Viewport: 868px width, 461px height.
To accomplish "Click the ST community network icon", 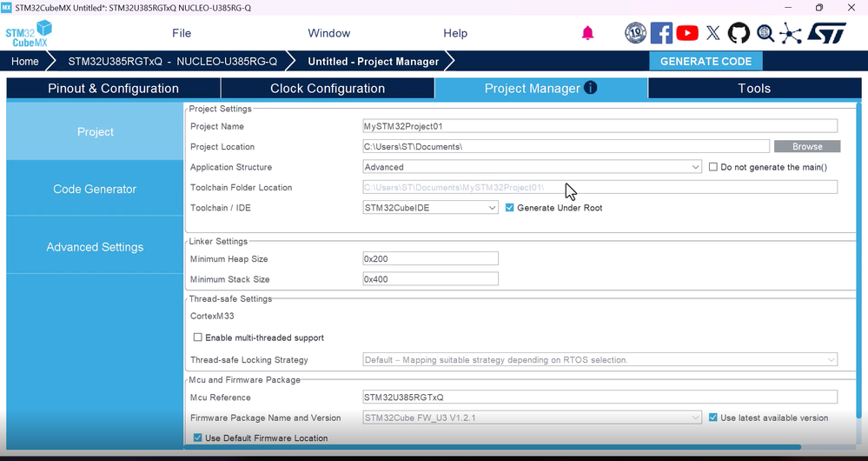I will (x=790, y=33).
